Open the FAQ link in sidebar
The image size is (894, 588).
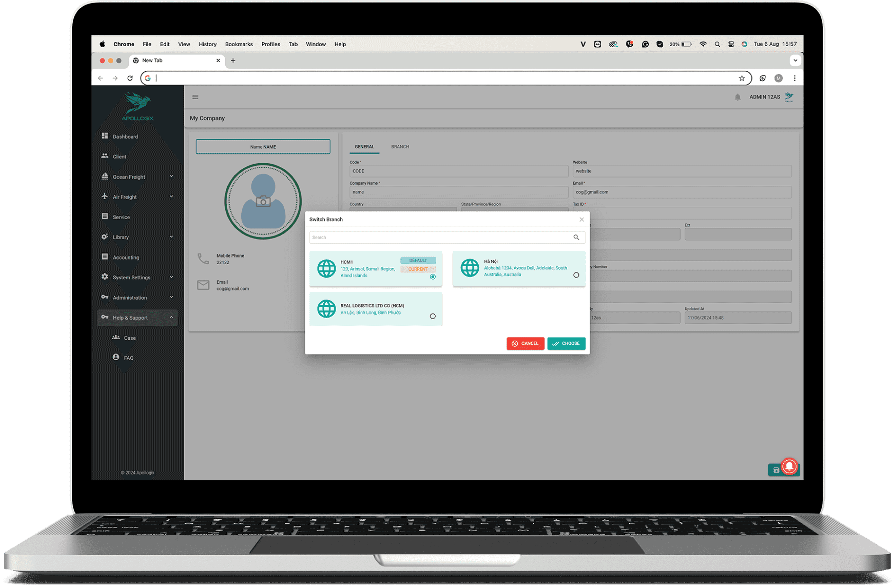(x=129, y=358)
